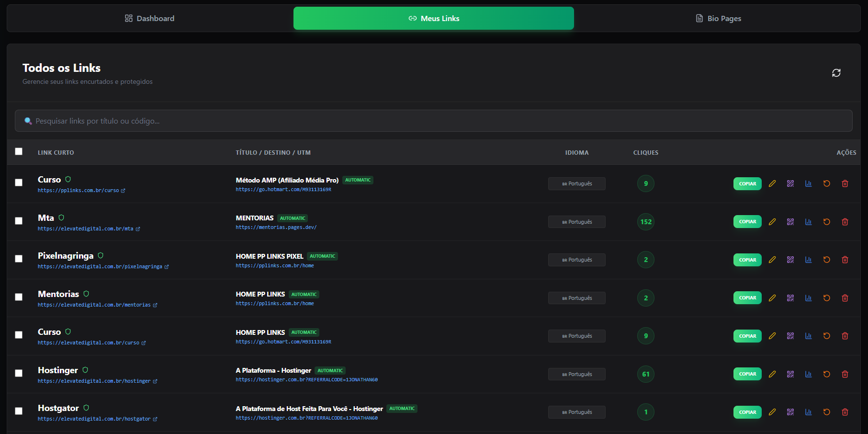Image resolution: width=868 pixels, height=434 pixels.
Task: Open the elevatedigital.com.br/hostinger short link
Action: coord(94,381)
